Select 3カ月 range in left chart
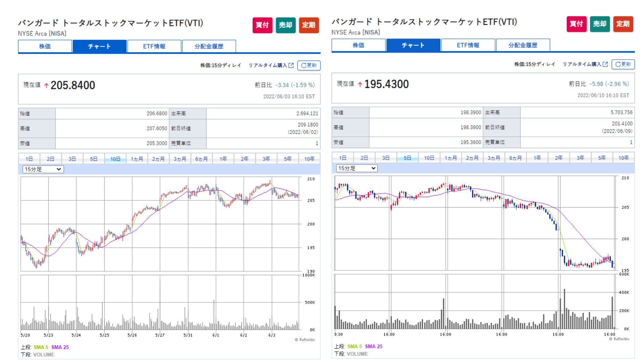 (x=180, y=159)
